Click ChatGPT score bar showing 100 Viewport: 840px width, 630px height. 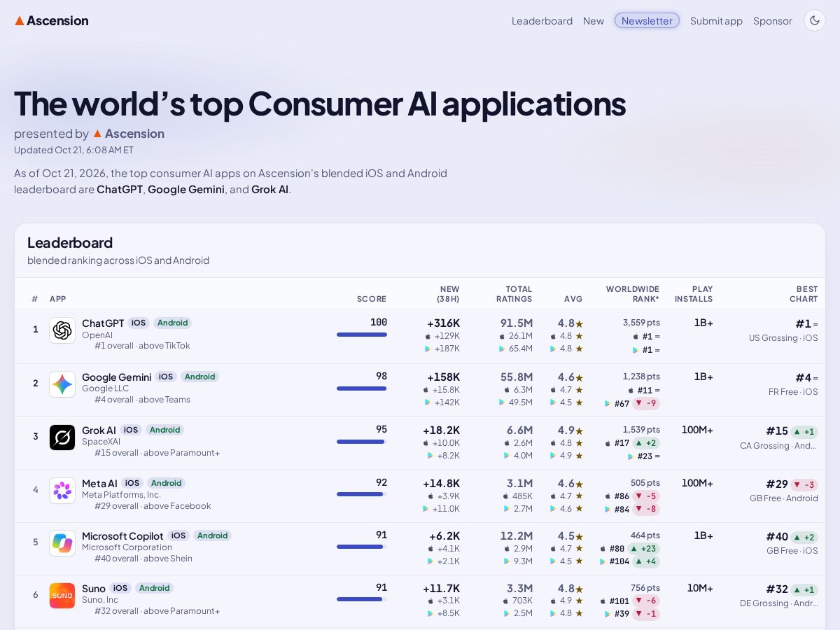(x=362, y=335)
